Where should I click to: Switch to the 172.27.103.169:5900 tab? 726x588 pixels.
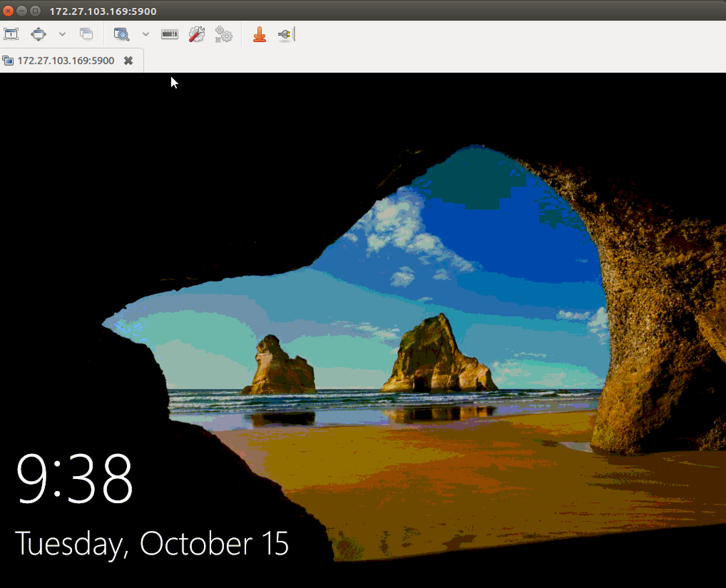click(x=66, y=60)
